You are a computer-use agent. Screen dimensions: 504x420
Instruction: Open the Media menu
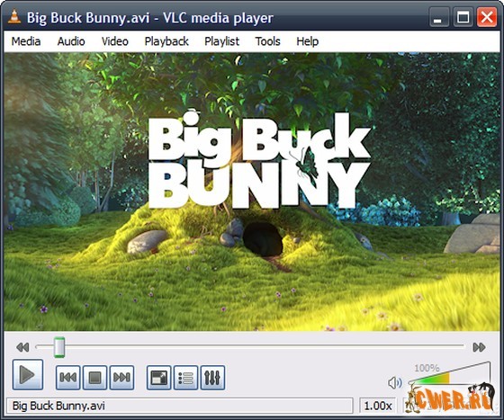pyautogui.click(x=26, y=41)
